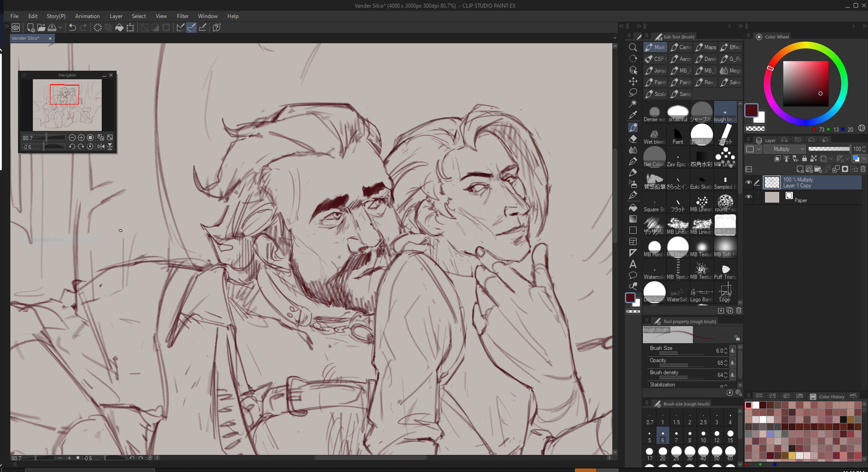Select the Wet bleed brush
Screen dimensions: 868x472
tap(654, 135)
